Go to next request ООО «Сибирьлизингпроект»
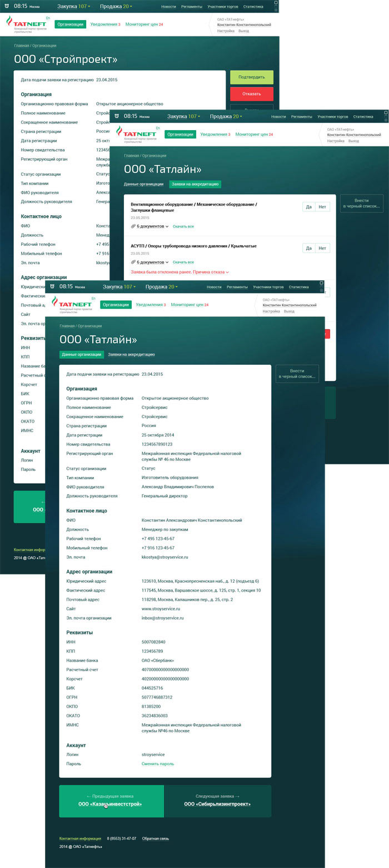 [217, 801]
